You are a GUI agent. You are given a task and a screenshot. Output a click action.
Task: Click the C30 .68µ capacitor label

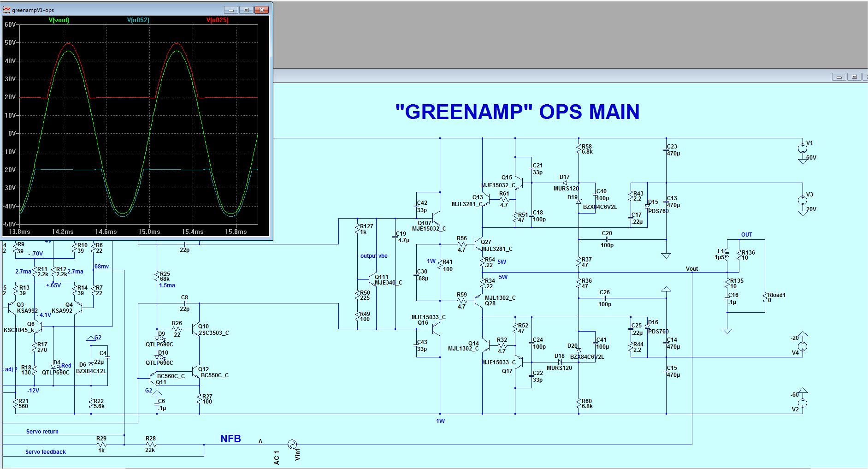tap(422, 275)
